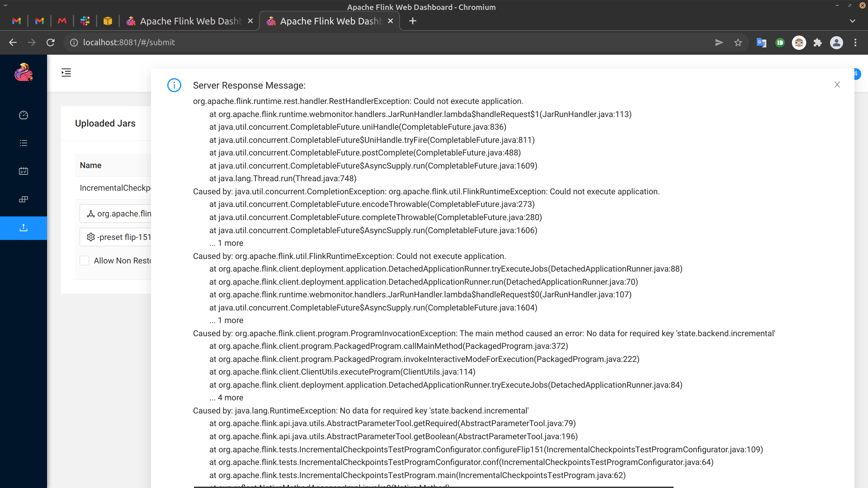Click the Pushbullet extension icon
The image size is (868, 488).
tap(780, 42)
